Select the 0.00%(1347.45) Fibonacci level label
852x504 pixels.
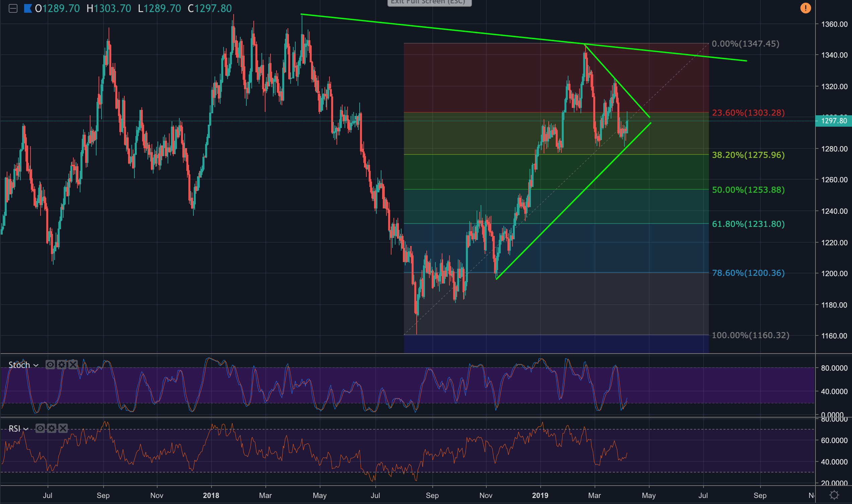coord(745,44)
